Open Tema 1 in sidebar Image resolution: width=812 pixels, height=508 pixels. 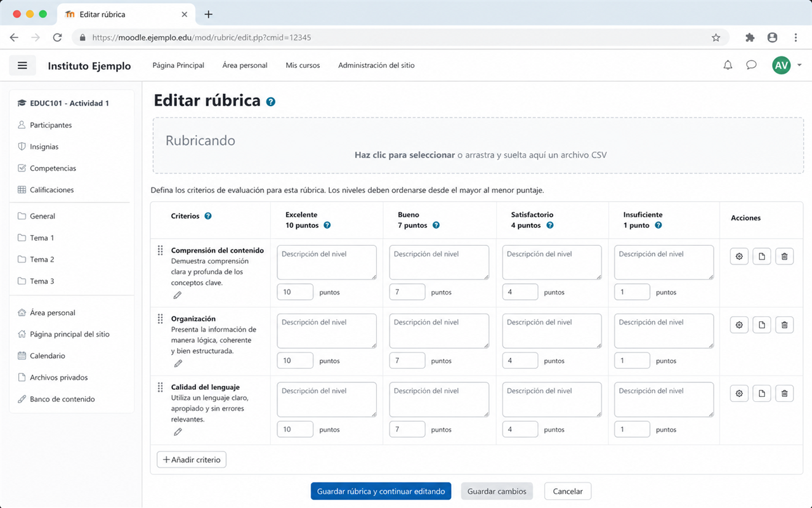point(42,237)
